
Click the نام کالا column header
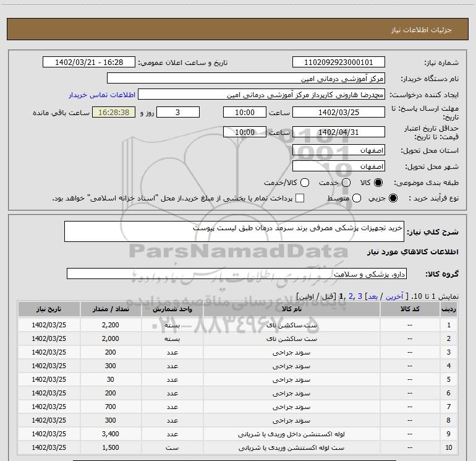click(x=291, y=309)
